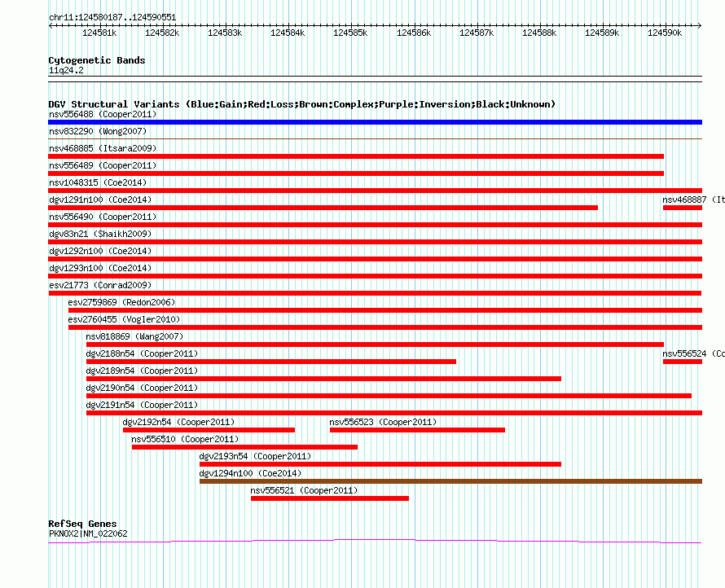Click dgv1291n100 (Coe2014) label
This screenshot has height=588, width=725.
(x=100, y=200)
